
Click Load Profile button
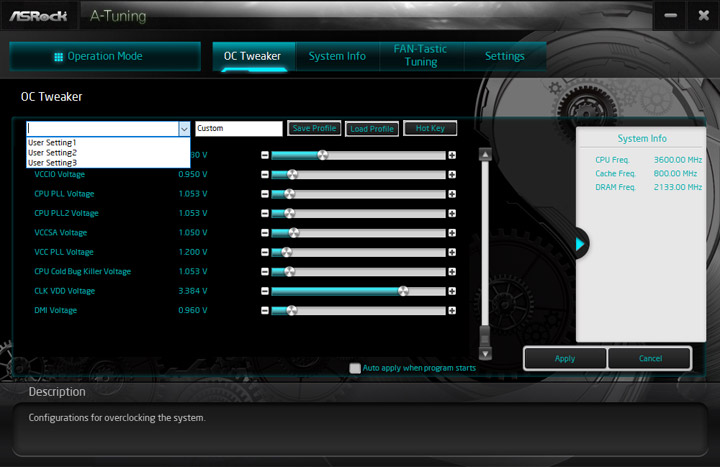coord(372,129)
